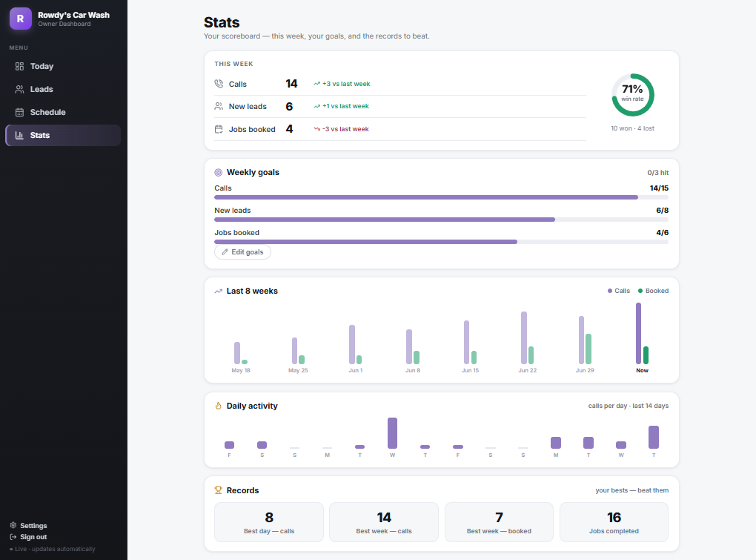Click the target icon next to Weekly goals
The image size is (756, 560).
219,172
